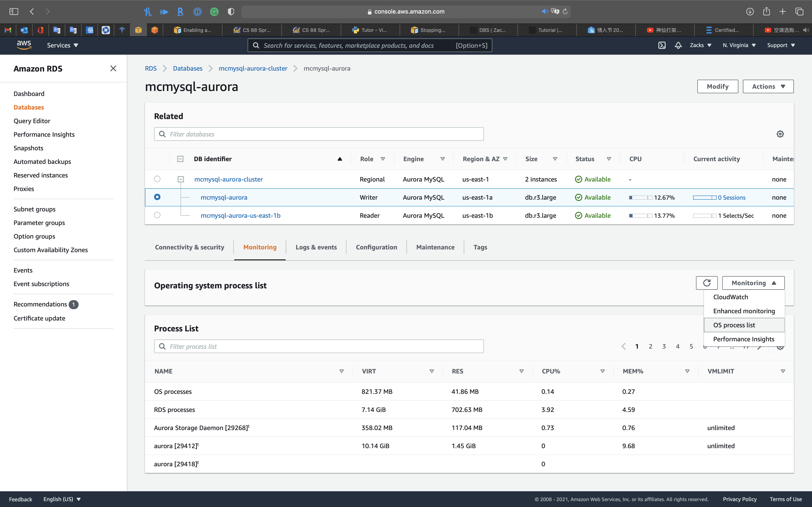This screenshot has height=507, width=812.
Task: Click the browser share icon
Action: [x=766, y=11]
